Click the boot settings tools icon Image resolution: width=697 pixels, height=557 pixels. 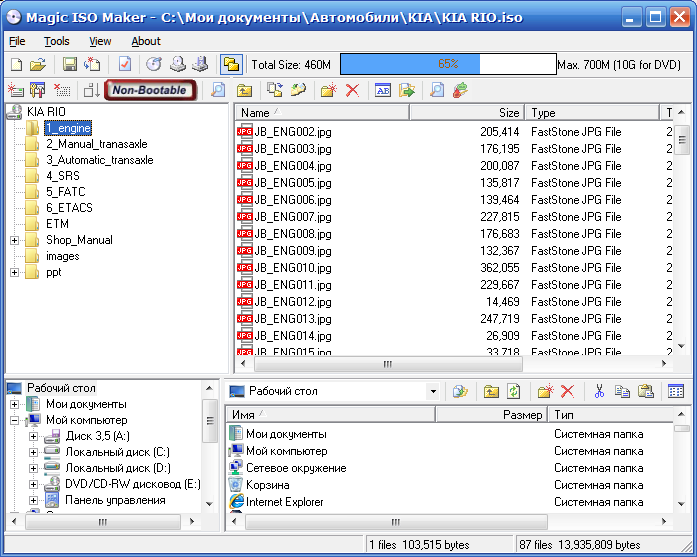click(x=38, y=90)
